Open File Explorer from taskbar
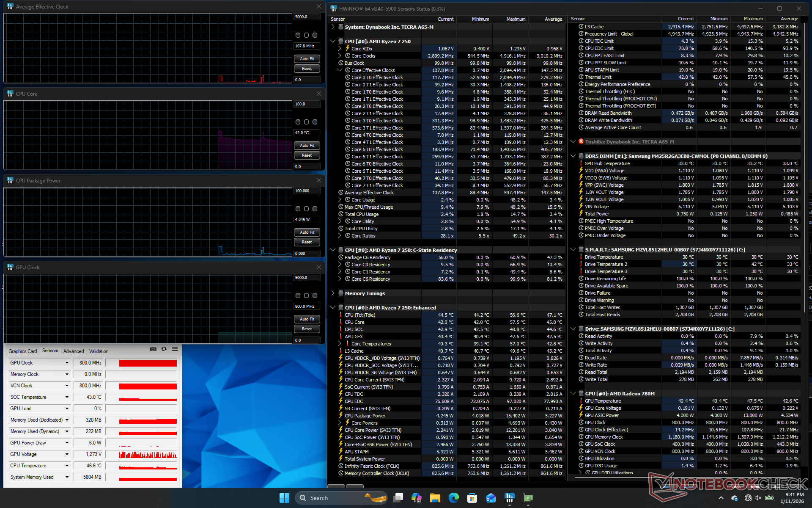 (x=435, y=498)
